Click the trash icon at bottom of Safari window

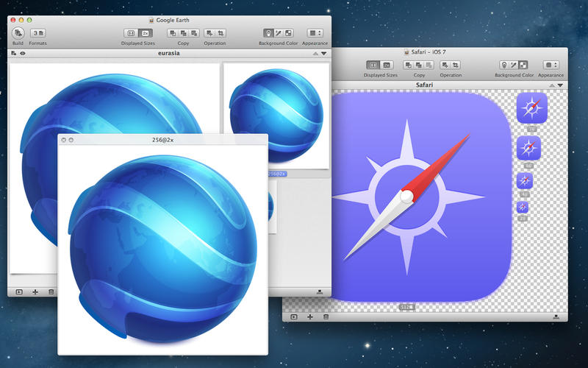[326, 316]
